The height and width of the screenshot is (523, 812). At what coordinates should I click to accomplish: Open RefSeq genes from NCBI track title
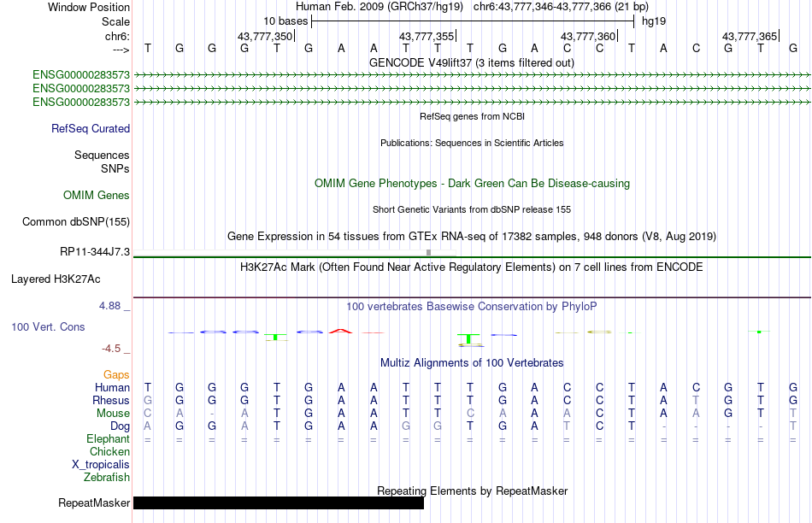472,116
